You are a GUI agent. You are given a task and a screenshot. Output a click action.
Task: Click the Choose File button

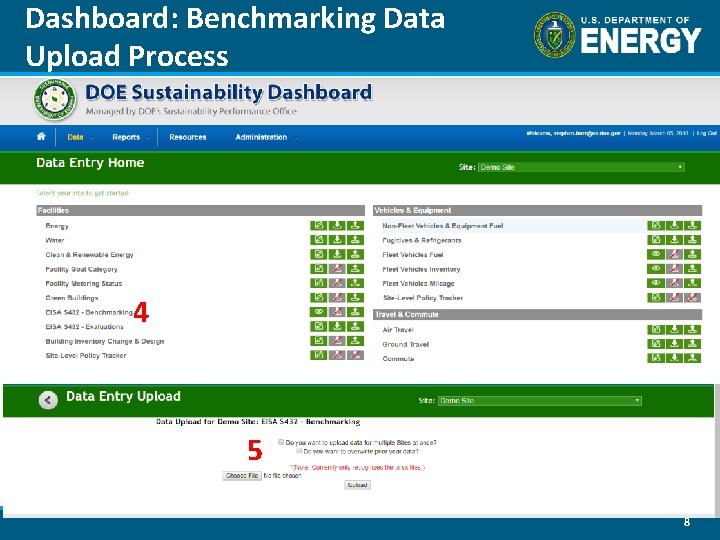click(242, 476)
